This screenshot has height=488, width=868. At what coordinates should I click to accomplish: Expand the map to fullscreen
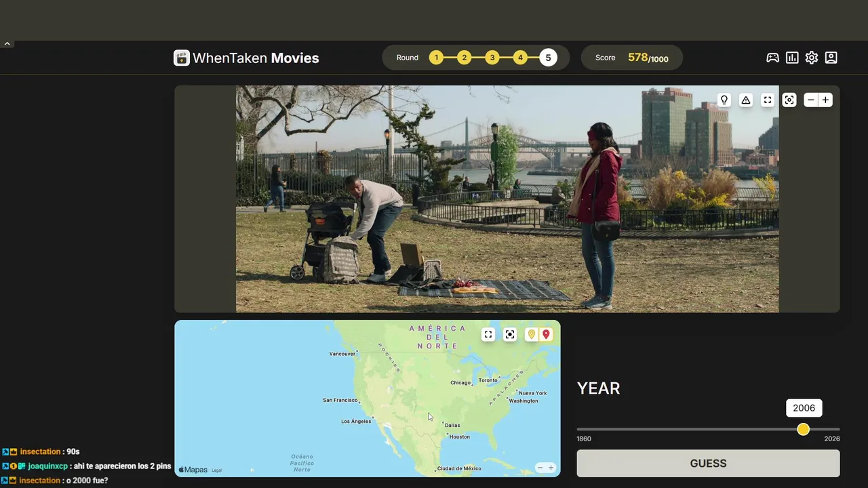pos(488,334)
